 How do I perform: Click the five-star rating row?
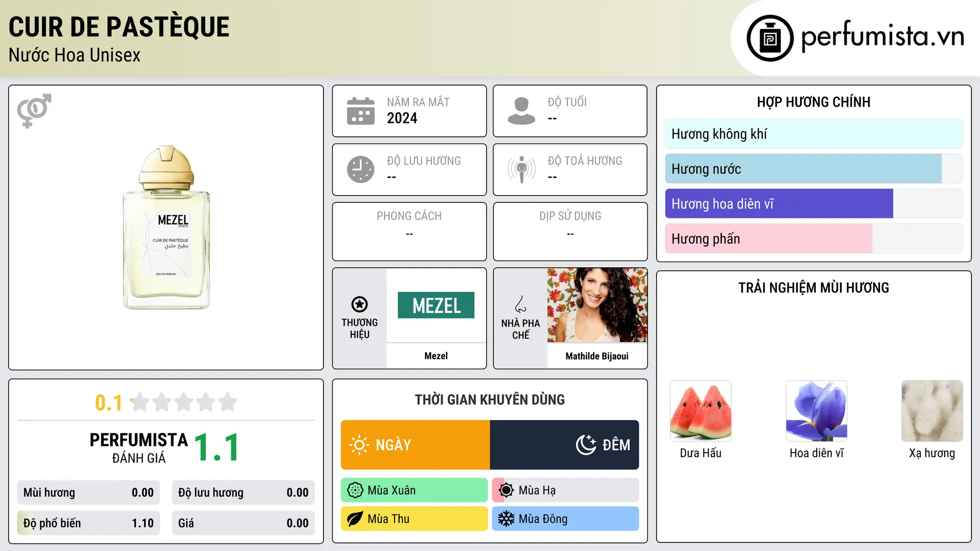tap(184, 402)
